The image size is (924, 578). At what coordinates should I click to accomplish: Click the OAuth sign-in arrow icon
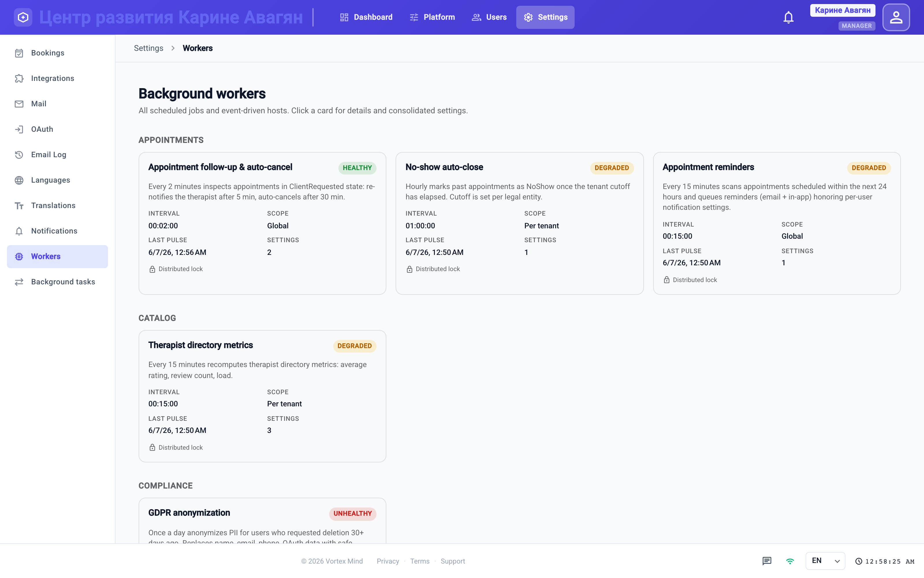[x=19, y=129]
